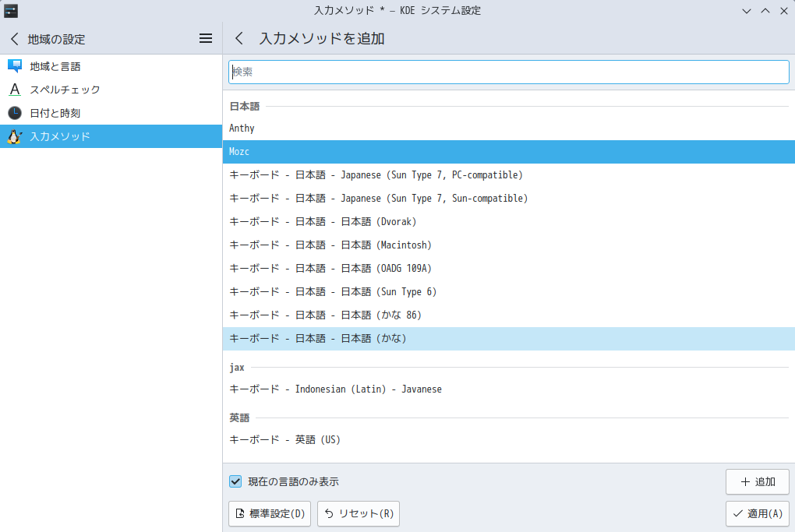Select Mozc input method
This screenshot has height=532, width=795.
pos(508,151)
